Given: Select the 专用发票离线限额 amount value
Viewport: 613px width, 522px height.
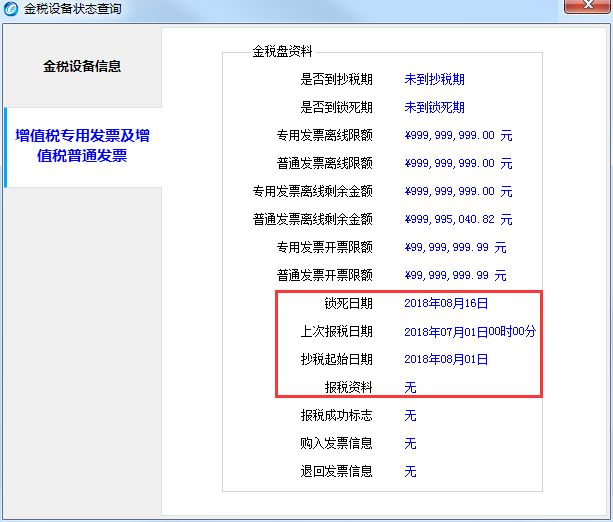Looking at the screenshot, I should (458, 135).
